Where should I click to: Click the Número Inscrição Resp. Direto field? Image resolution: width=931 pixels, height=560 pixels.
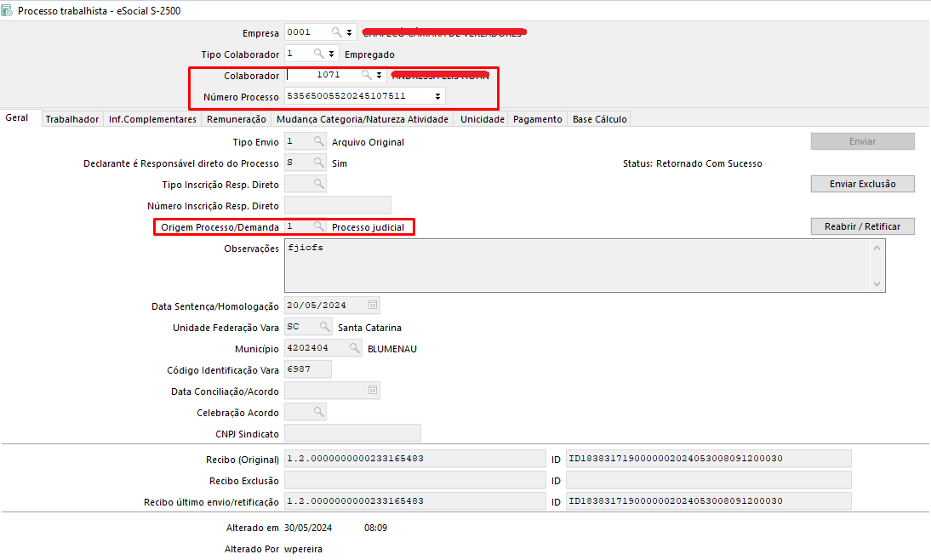point(338,205)
